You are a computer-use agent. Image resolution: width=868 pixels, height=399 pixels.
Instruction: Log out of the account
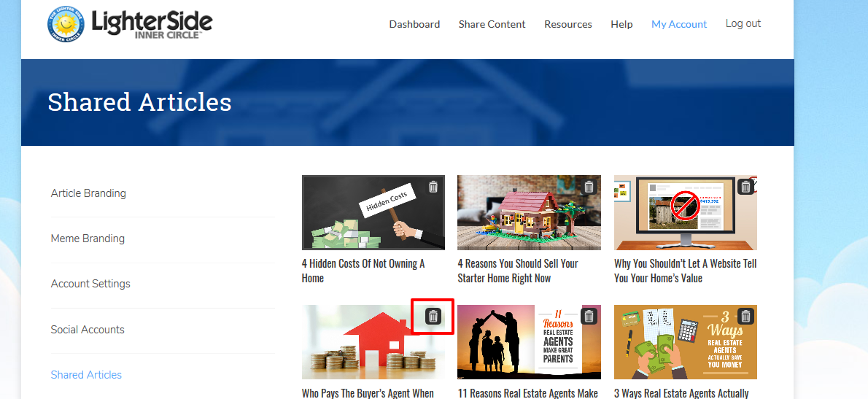(x=743, y=23)
